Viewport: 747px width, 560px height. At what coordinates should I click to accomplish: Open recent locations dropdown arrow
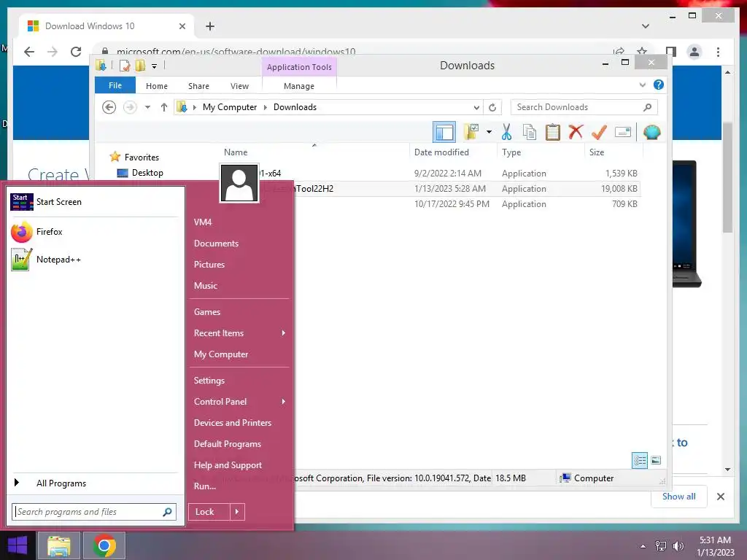coord(147,107)
